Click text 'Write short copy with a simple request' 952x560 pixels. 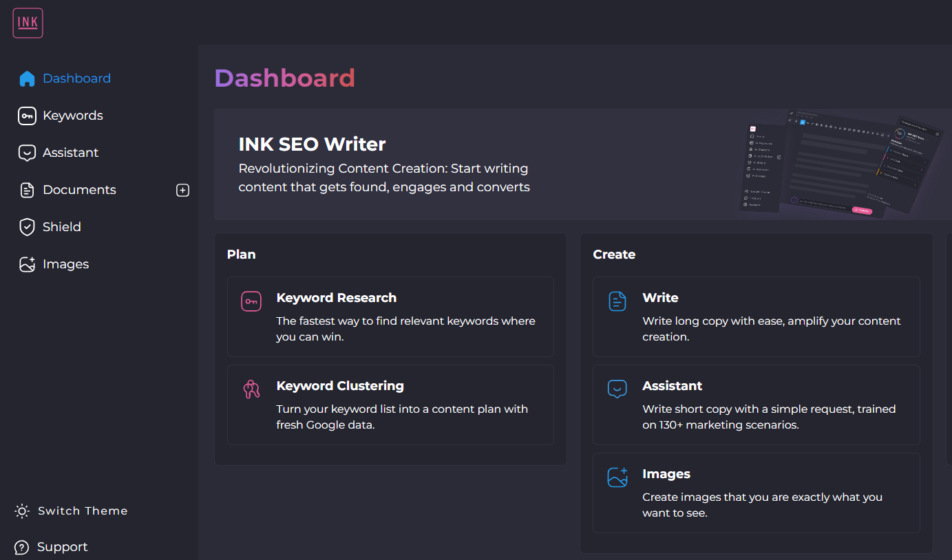click(748, 409)
